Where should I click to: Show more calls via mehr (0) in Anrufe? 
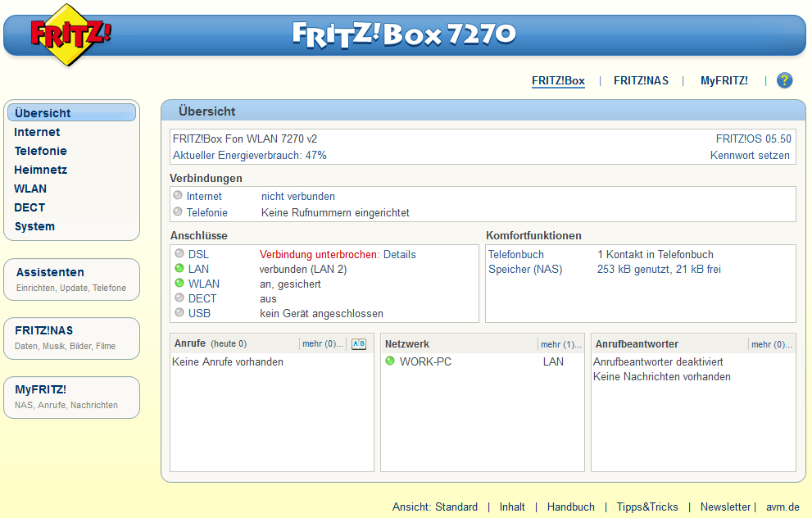pos(323,344)
